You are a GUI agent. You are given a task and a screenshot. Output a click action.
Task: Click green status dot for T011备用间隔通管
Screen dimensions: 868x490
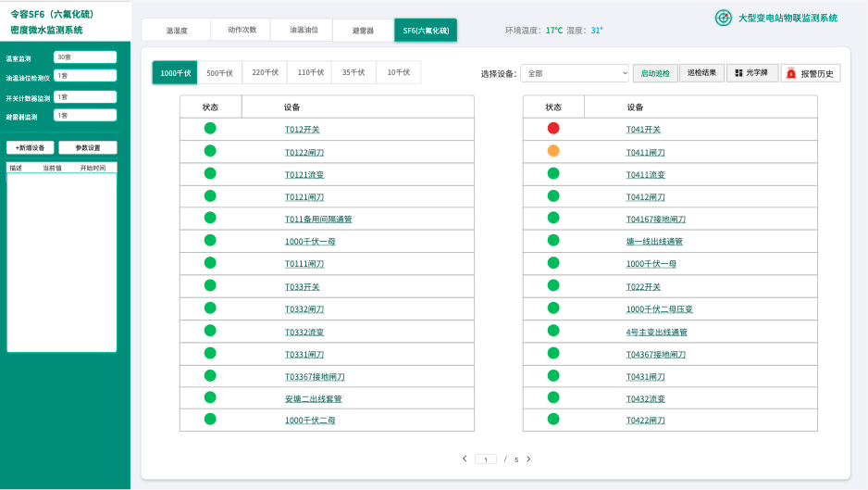[210, 218]
